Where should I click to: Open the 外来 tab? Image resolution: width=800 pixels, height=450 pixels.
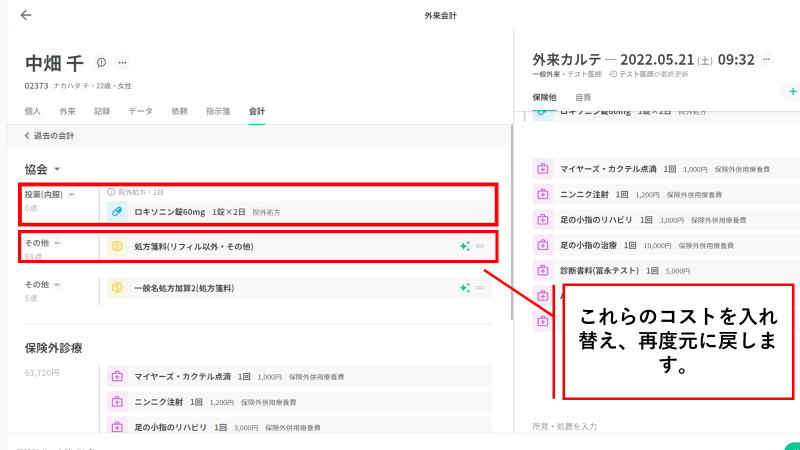pyautogui.click(x=67, y=111)
